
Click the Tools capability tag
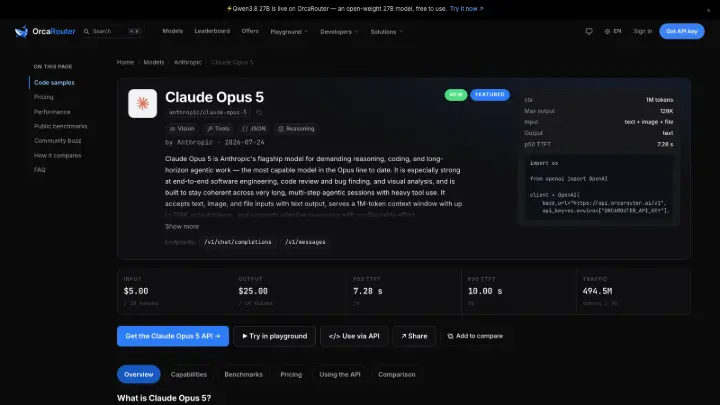tap(218, 129)
